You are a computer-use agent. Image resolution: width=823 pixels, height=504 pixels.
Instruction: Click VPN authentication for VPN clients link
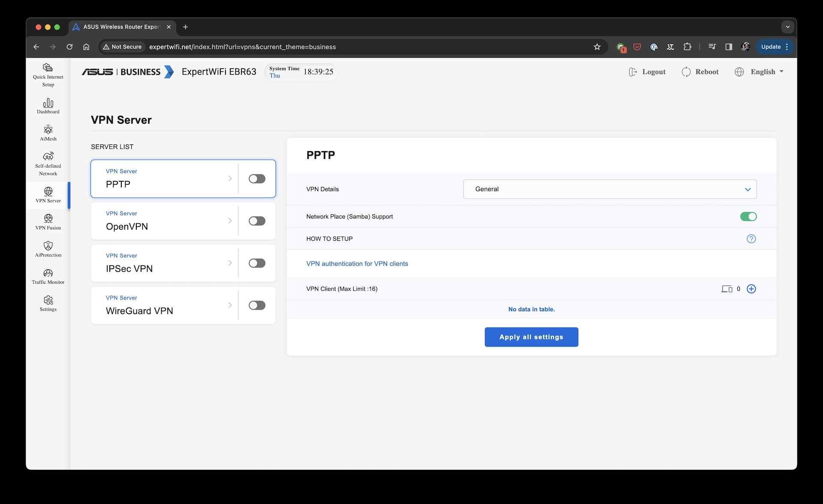click(x=357, y=263)
